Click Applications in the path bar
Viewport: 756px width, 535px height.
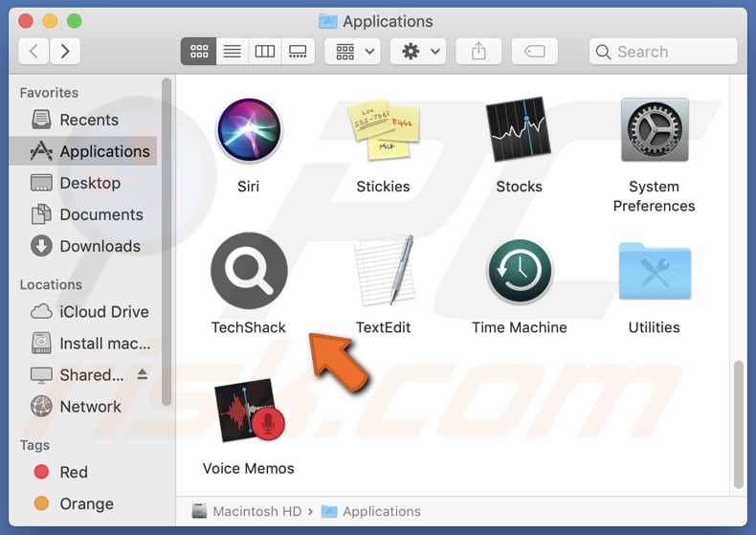pos(371,511)
